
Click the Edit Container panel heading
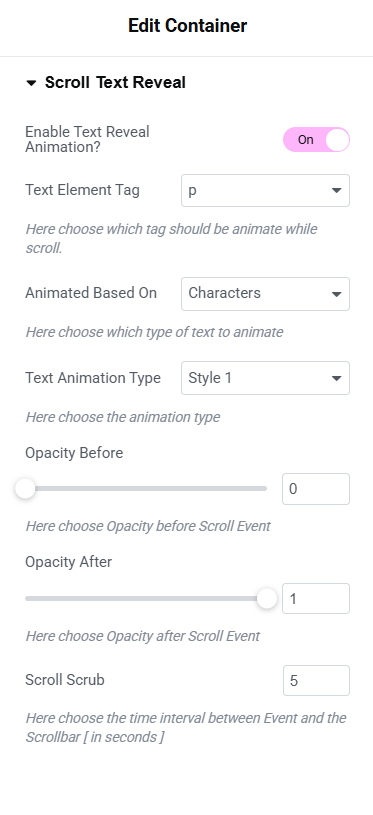[x=188, y=25]
